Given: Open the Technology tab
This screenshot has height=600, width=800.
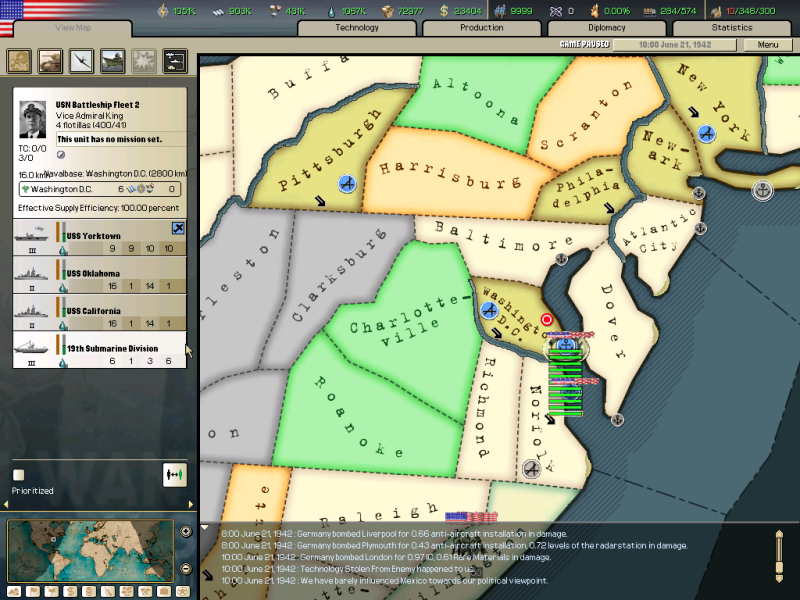Looking at the screenshot, I should click(357, 28).
